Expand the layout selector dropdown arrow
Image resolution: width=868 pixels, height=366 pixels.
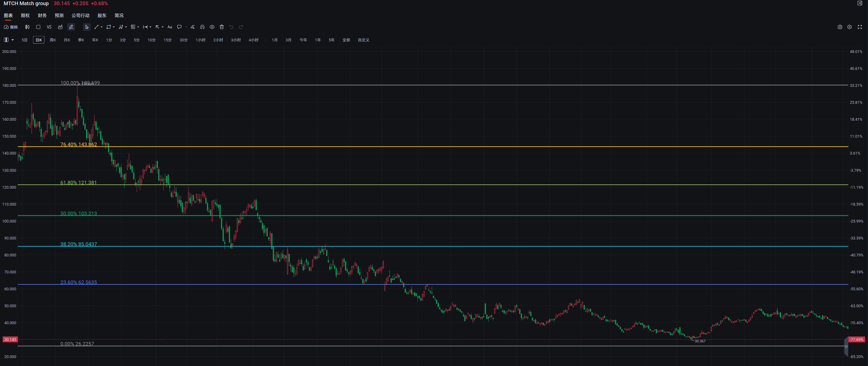tap(13, 40)
